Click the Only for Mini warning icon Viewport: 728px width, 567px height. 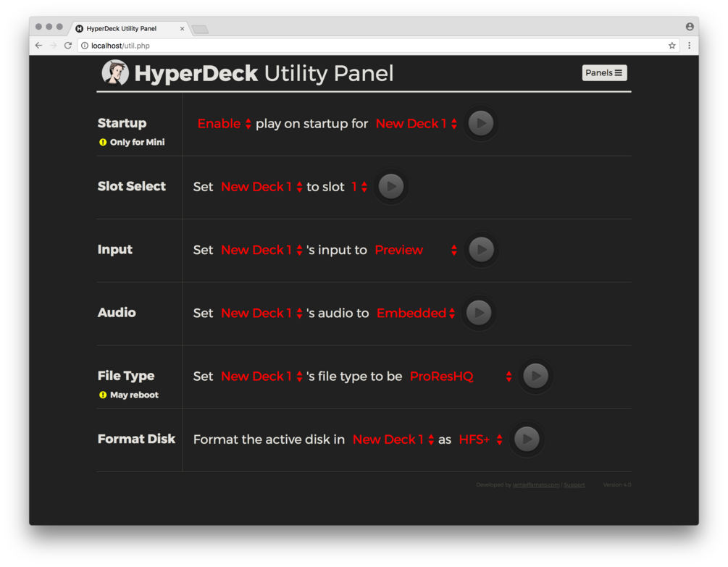pos(103,142)
